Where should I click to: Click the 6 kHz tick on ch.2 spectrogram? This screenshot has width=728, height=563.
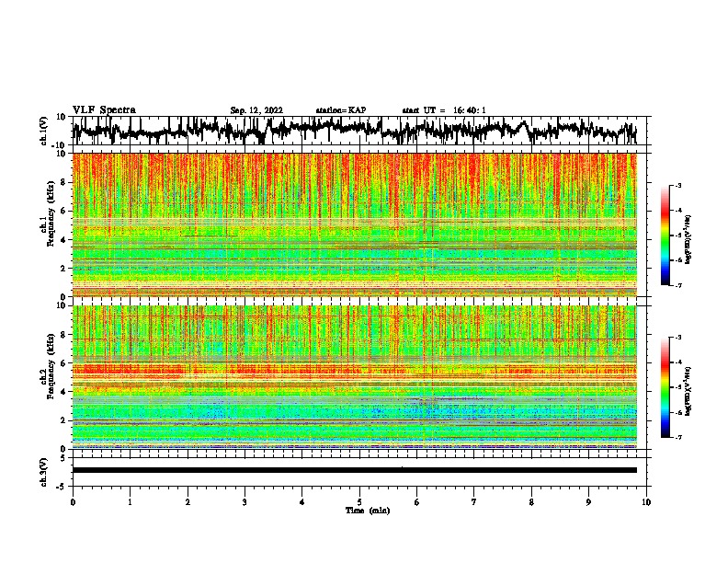coord(63,363)
